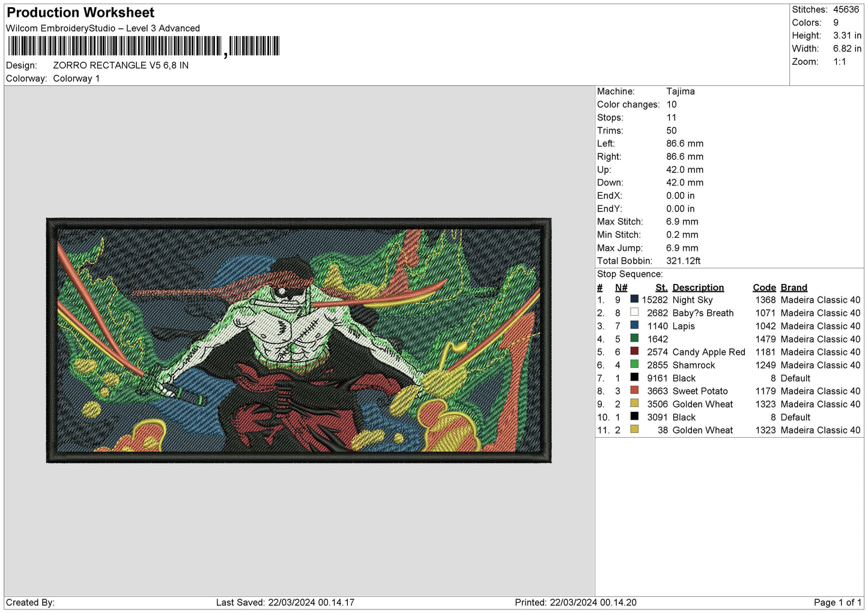Click the Page 1 of 1 indicator
The height and width of the screenshot is (613, 868).
837,602
